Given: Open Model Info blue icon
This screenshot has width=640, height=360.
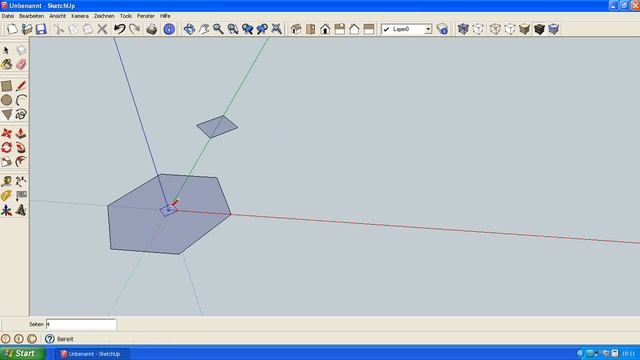Looking at the screenshot, I should (x=169, y=29).
